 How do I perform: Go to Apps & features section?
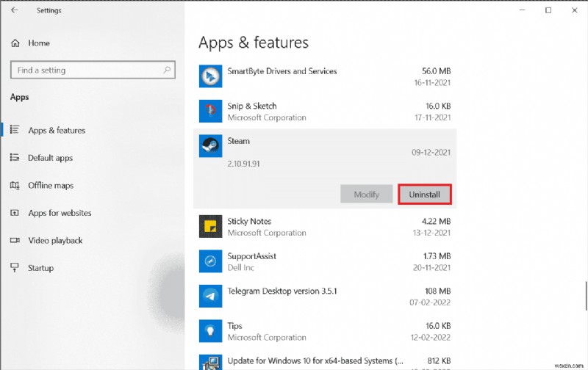(x=57, y=131)
